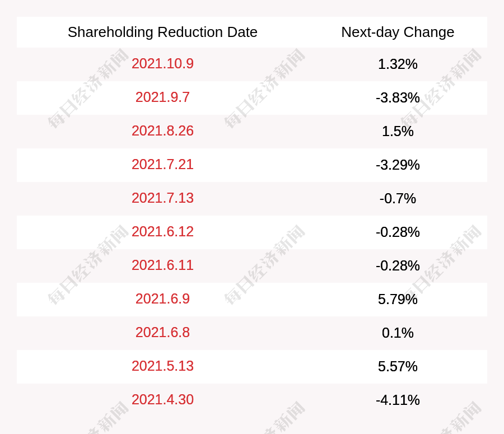
Task: Select the 2021.6.12 date
Action: point(162,231)
